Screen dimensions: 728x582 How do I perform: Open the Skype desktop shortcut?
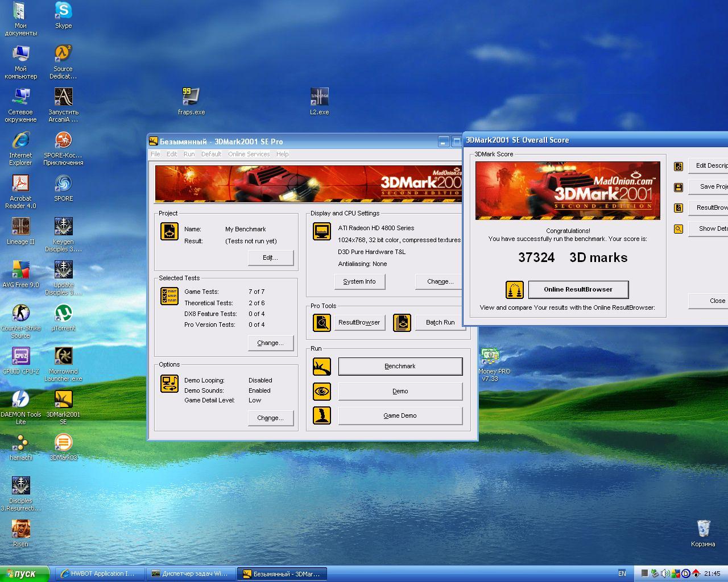click(63, 15)
